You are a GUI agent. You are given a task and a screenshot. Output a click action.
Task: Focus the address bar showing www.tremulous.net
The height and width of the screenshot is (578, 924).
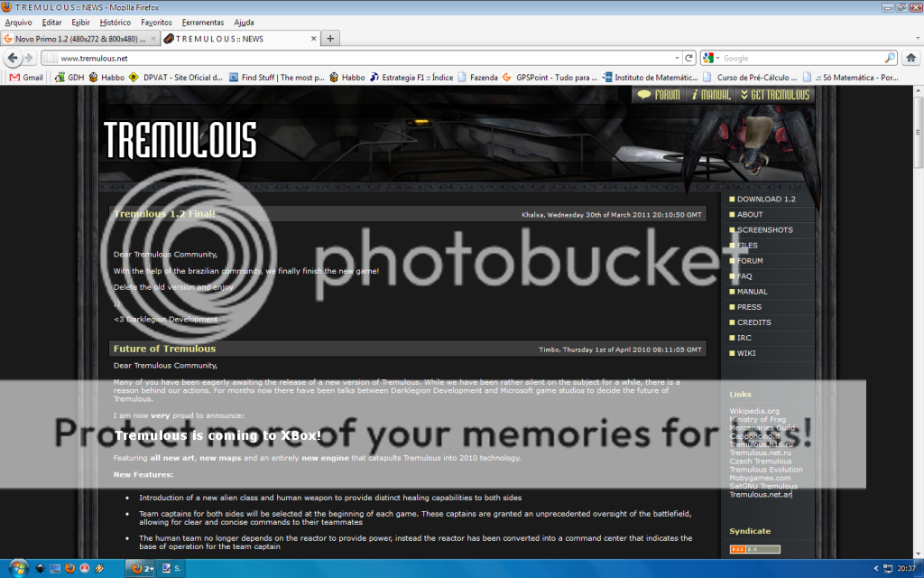click(362, 58)
